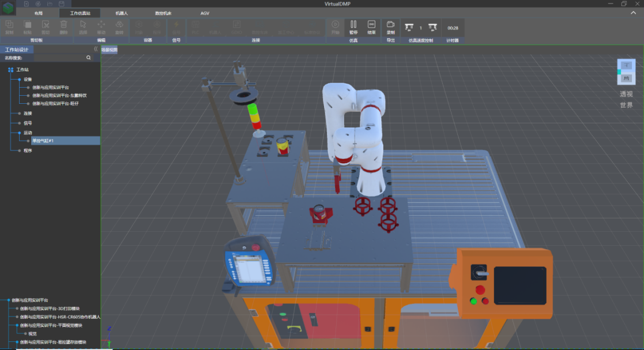Screen dimensions: 644x350
Task: Choose the 旋转 rotate tool
Action: tap(119, 28)
